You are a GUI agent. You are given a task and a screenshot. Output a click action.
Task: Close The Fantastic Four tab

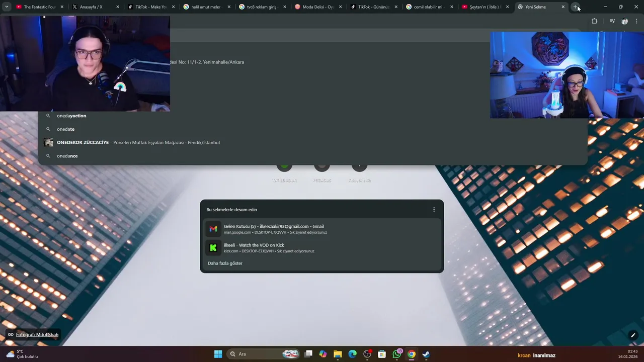[62, 7]
